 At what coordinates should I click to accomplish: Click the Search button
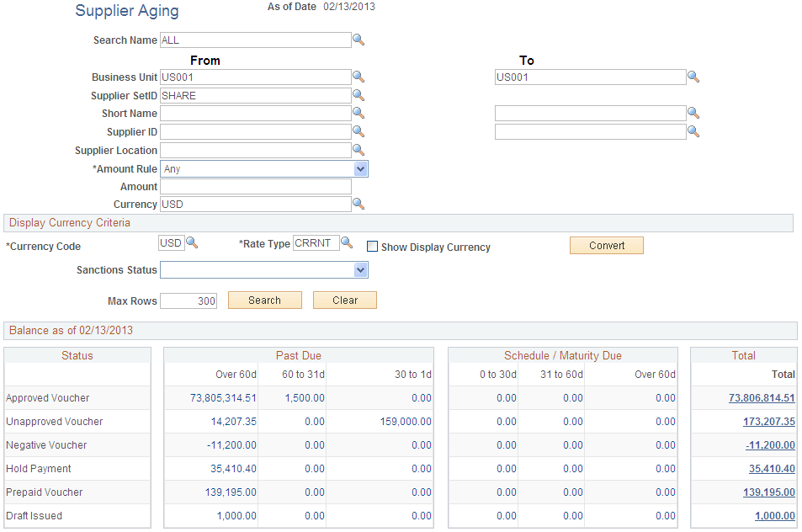pos(264,300)
